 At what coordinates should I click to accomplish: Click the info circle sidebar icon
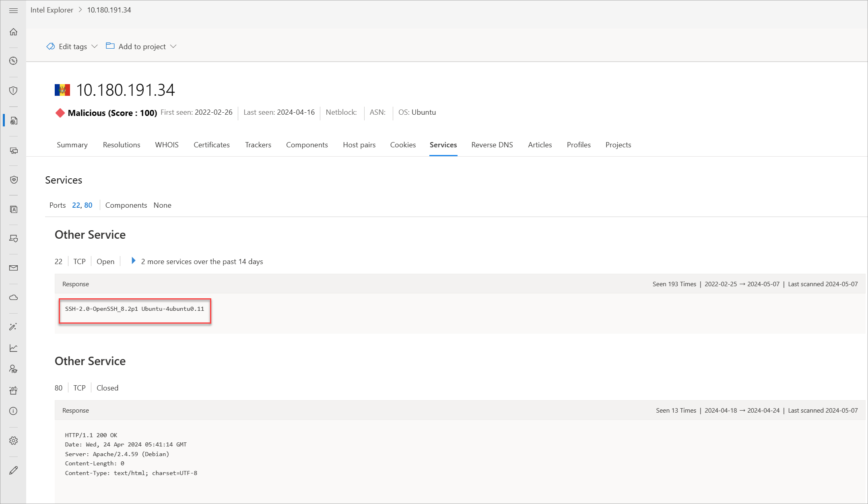pos(13,411)
